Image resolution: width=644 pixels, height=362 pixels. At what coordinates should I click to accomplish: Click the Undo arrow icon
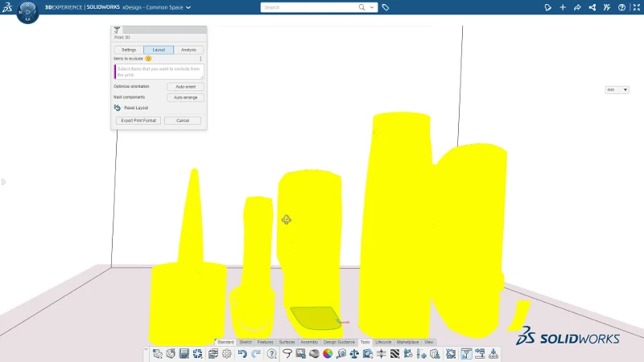point(242,353)
